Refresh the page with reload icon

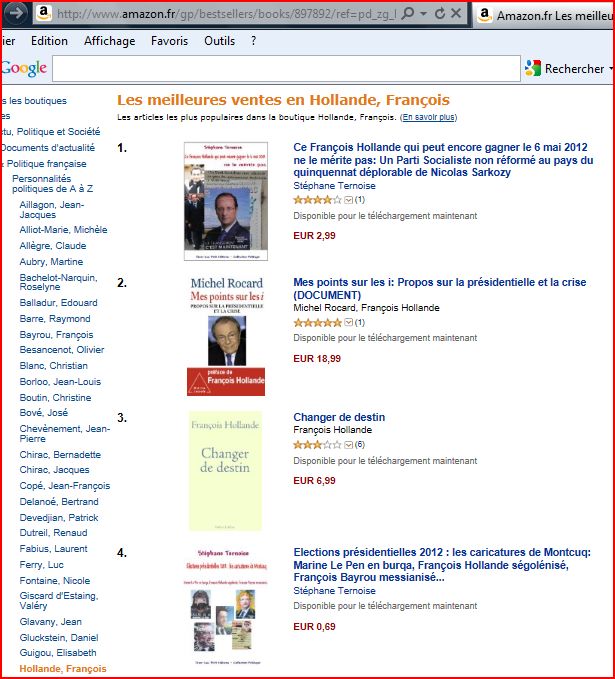440,13
